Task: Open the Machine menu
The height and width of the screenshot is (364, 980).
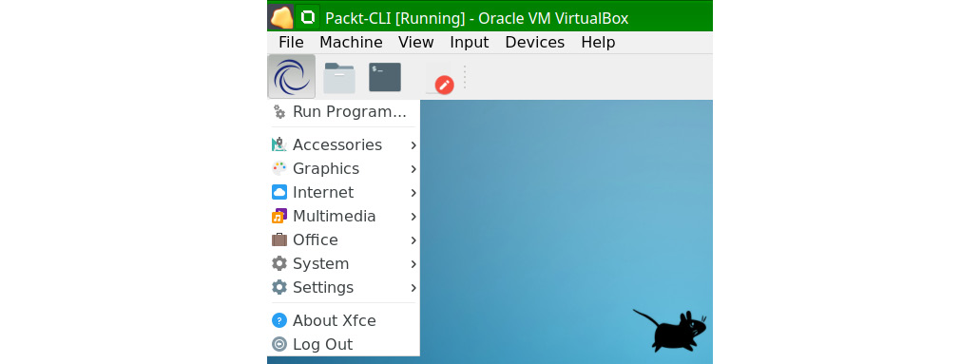Action: [x=351, y=42]
